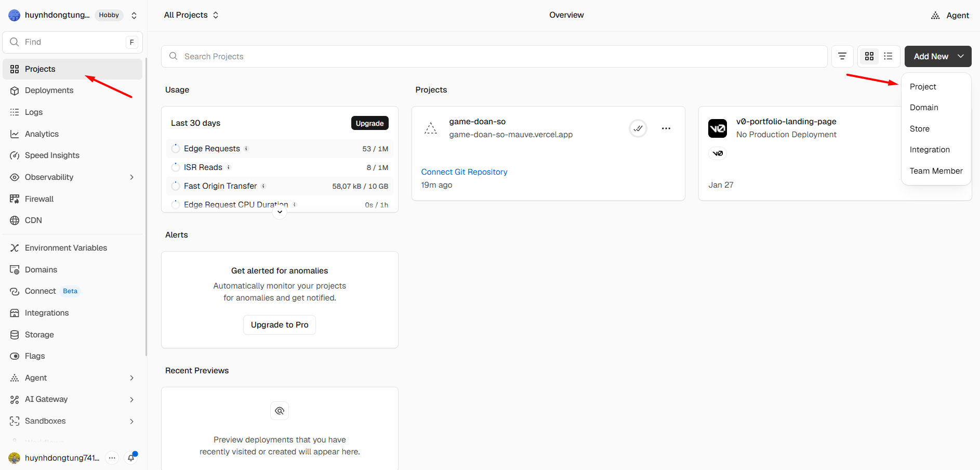
Task: Click the Add New dropdown button
Action: (938, 56)
